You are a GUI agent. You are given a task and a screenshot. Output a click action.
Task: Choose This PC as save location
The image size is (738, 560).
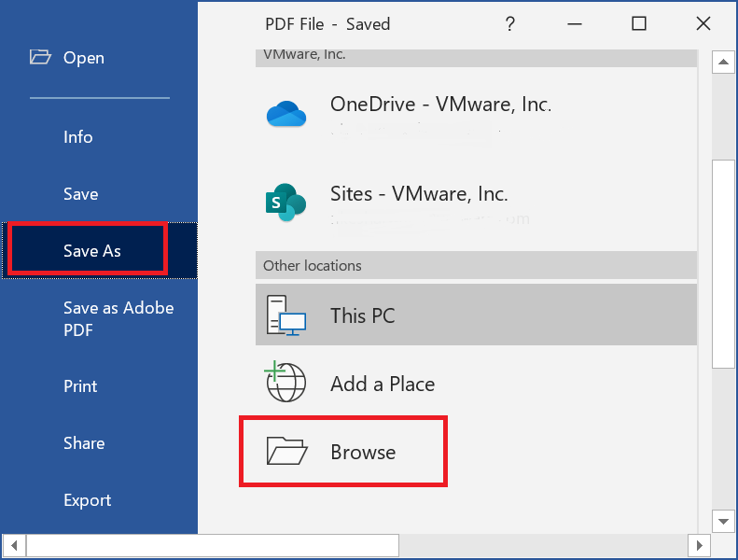click(476, 315)
